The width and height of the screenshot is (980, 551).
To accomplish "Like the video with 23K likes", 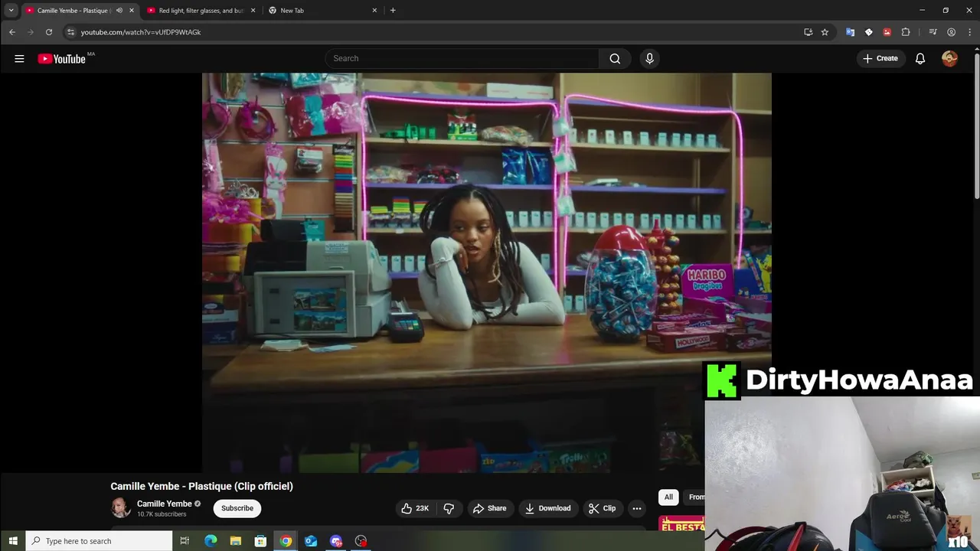I will [414, 508].
